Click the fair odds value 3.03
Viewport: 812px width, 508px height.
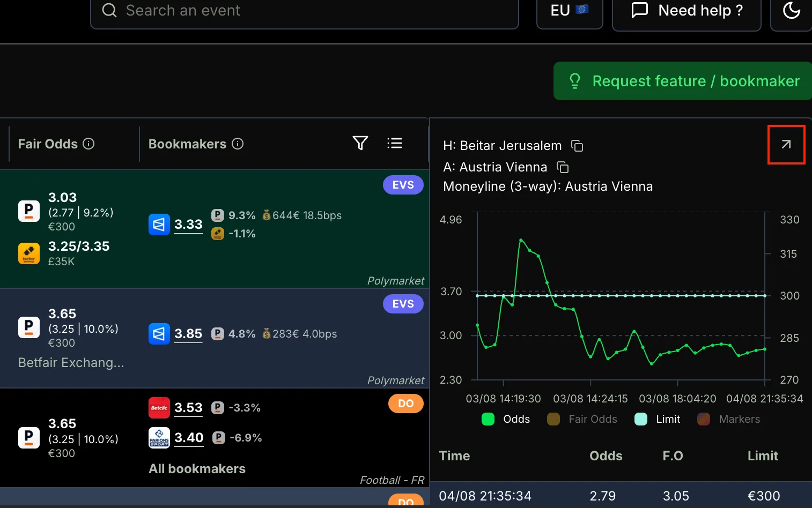coord(62,197)
